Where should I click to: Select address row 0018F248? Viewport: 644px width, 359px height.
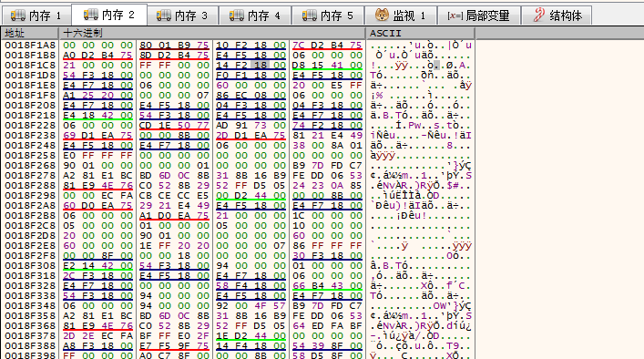[x=30, y=146]
